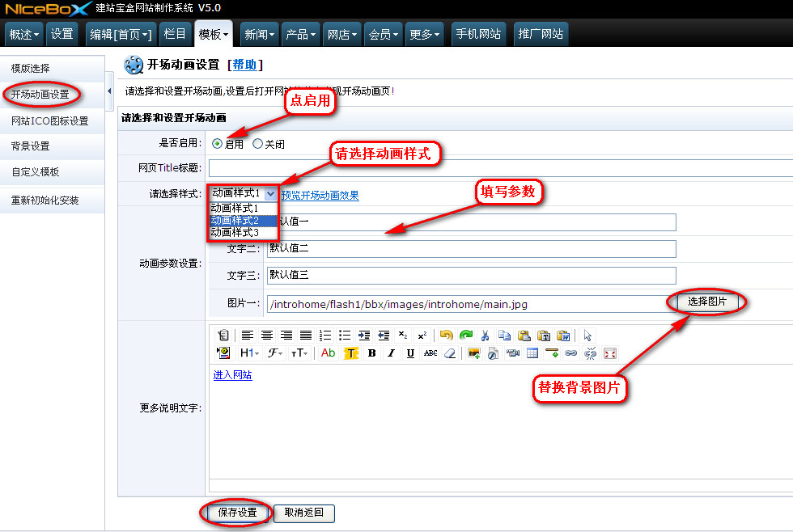Select 背景设置 in sidebar
The height and width of the screenshot is (532, 793).
[x=52, y=146]
